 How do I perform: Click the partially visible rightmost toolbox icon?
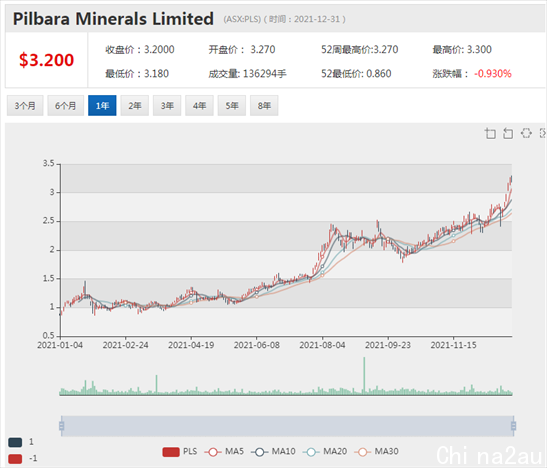(x=543, y=133)
